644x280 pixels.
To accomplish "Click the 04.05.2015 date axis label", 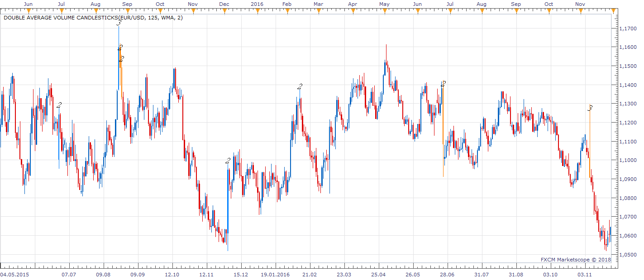I will (14, 275).
